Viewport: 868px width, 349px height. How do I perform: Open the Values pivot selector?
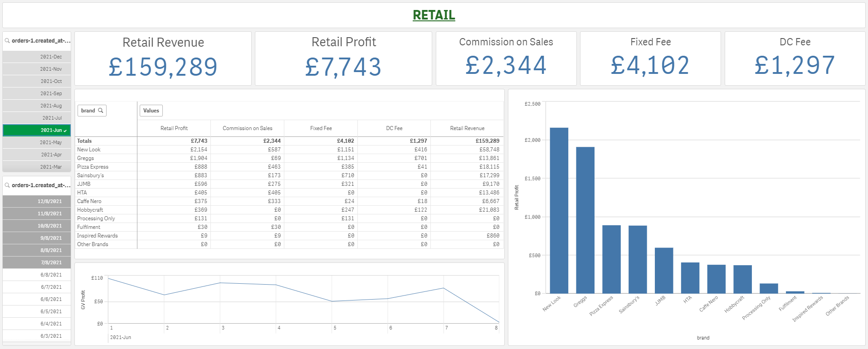(151, 111)
